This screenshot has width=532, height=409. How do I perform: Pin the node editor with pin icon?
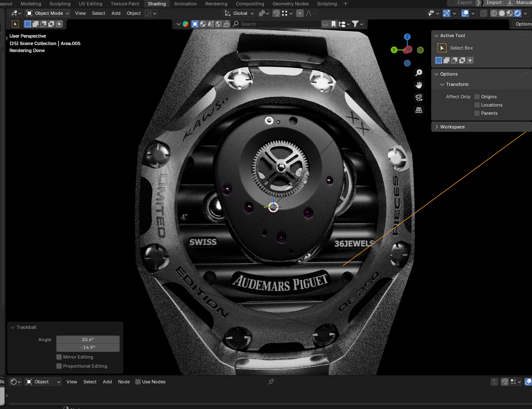pyautogui.click(x=271, y=382)
